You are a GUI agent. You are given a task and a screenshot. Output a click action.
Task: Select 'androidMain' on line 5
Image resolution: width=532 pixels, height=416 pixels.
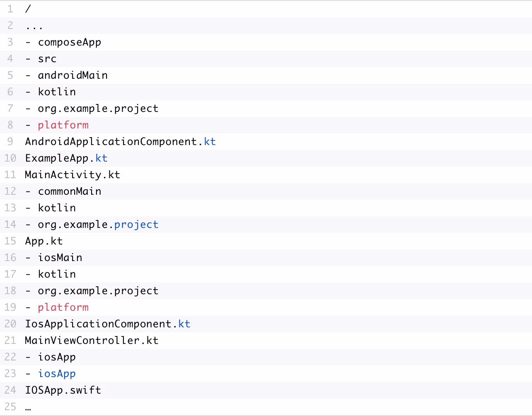(x=73, y=75)
